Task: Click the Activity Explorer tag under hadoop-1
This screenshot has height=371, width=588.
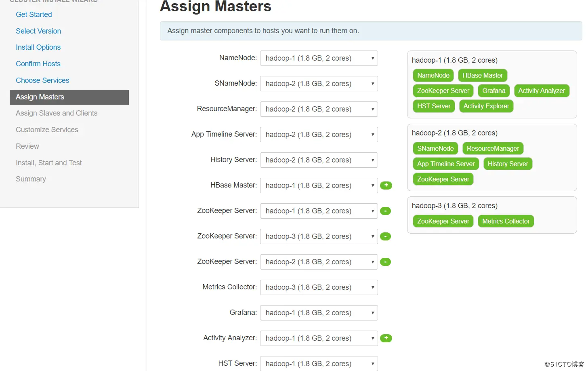Action: [486, 106]
